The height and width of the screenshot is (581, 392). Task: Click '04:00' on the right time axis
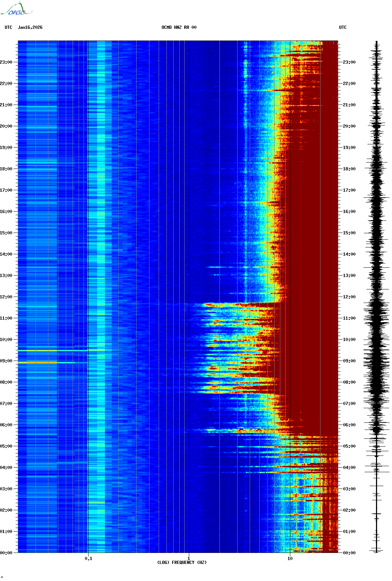349,468
